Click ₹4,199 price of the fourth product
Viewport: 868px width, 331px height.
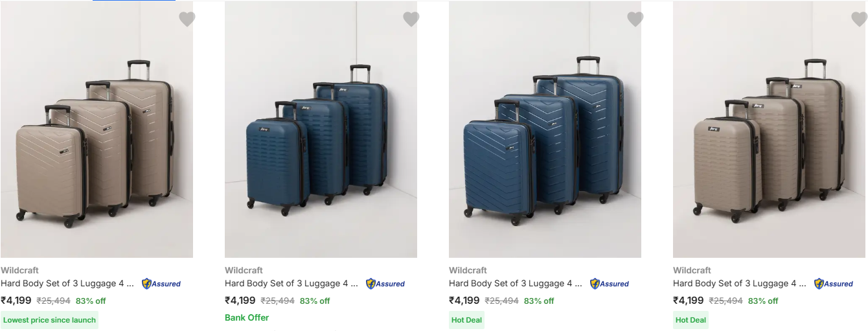click(x=688, y=301)
